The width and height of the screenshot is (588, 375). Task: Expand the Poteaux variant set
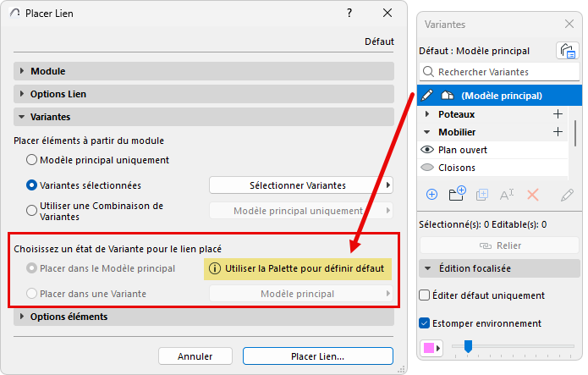(x=426, y=114)
